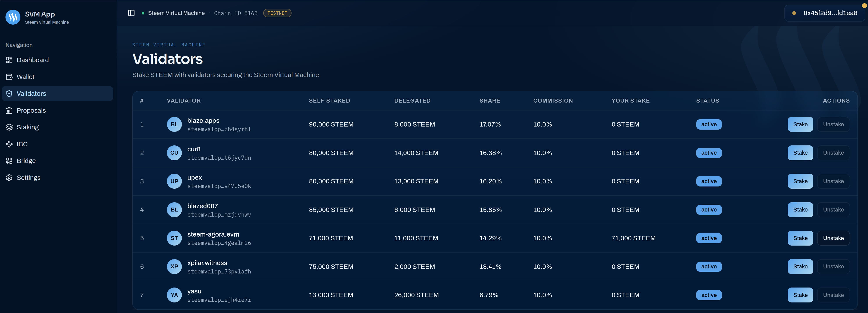The height and width of the screenshot is (313, 868).
Task: Click the ST avatar for steem-agora.evm
Action: (174, 238)
